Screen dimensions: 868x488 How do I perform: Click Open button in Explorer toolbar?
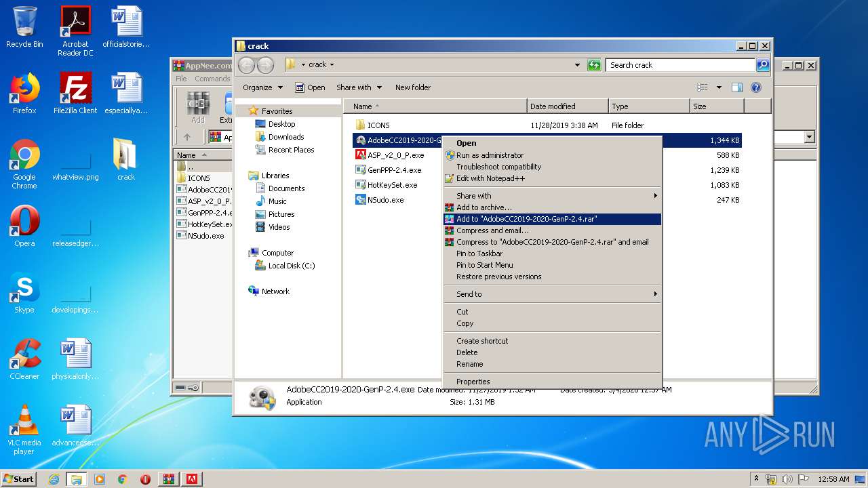point(310,87)
